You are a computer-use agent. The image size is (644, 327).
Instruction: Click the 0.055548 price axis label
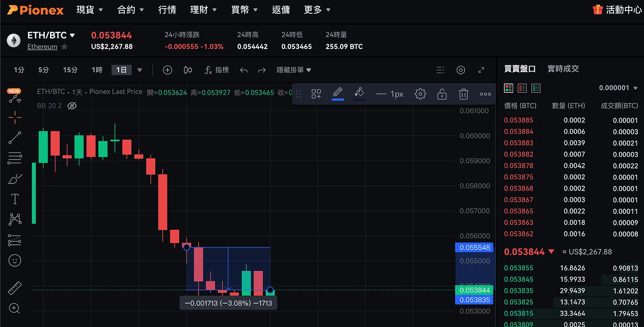(474, 247)
